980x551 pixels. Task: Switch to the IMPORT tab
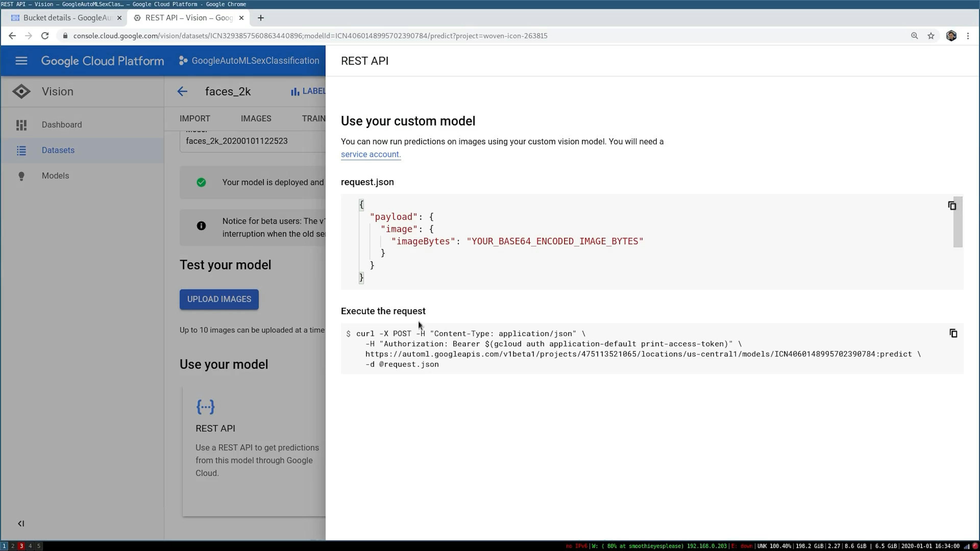click(x=195, y=119)
